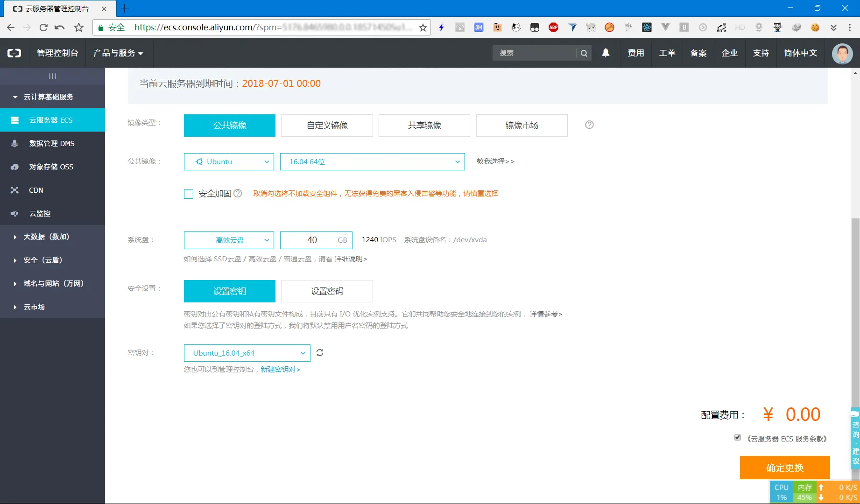Image resolution: width=860 pixels, height=504 pixels.
Task: Refresh the key pair list
Action: 320,353
